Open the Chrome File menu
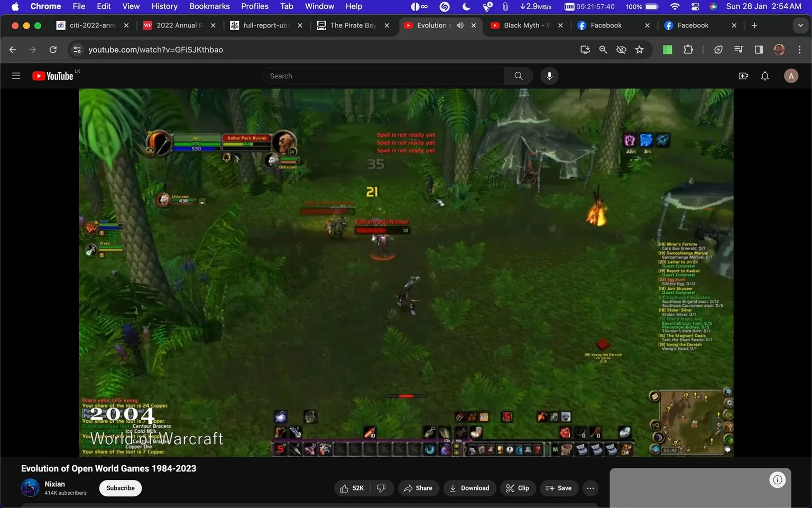Viewport: 812px width, 508px height. (x=79, y=6)
